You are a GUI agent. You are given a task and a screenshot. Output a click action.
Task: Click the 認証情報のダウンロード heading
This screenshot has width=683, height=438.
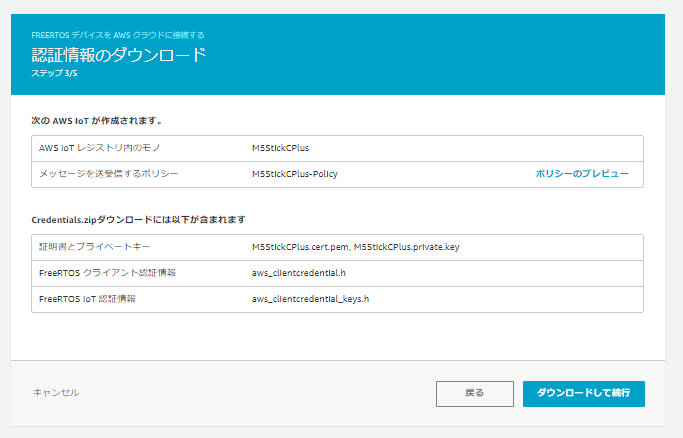coord(118,55)
